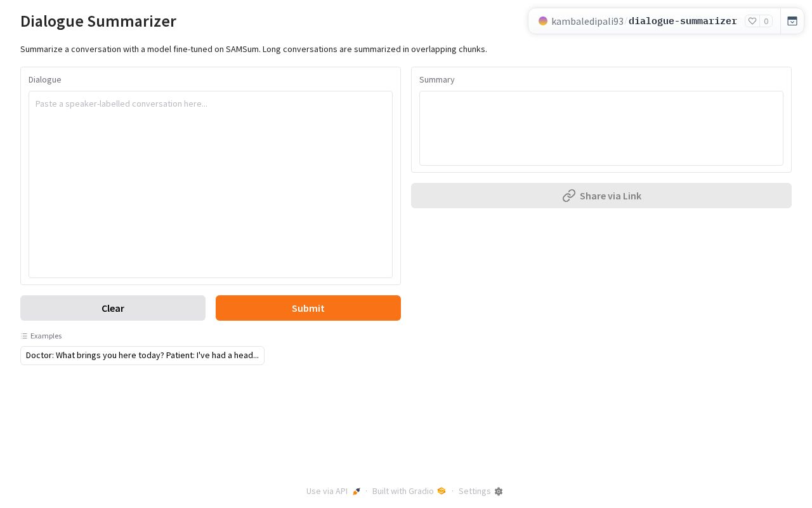Submit the dialogue for summarization
Viewport: 812px width, 508px height.
coord(308,308)
